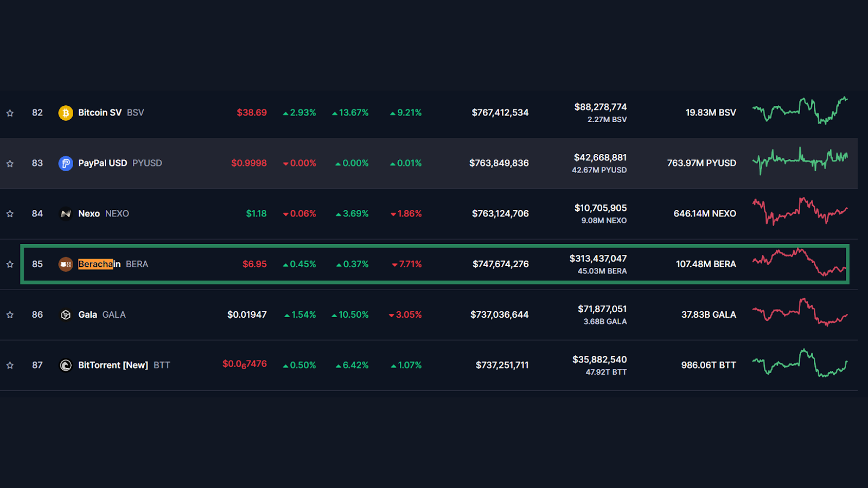
Task: Click the Bitcoin SV coin logo
Action: [65, 112]
